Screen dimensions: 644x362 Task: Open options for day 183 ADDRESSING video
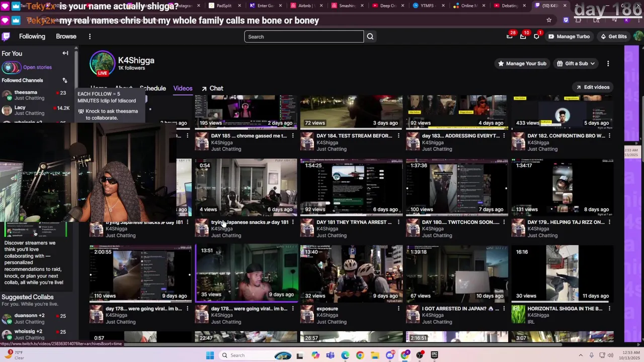(504, 136)
